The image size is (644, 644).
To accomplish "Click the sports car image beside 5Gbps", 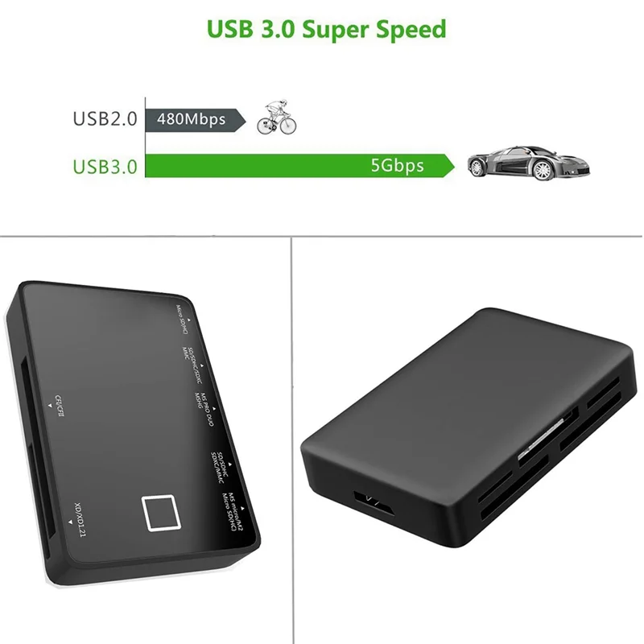I will click(529, 163).
